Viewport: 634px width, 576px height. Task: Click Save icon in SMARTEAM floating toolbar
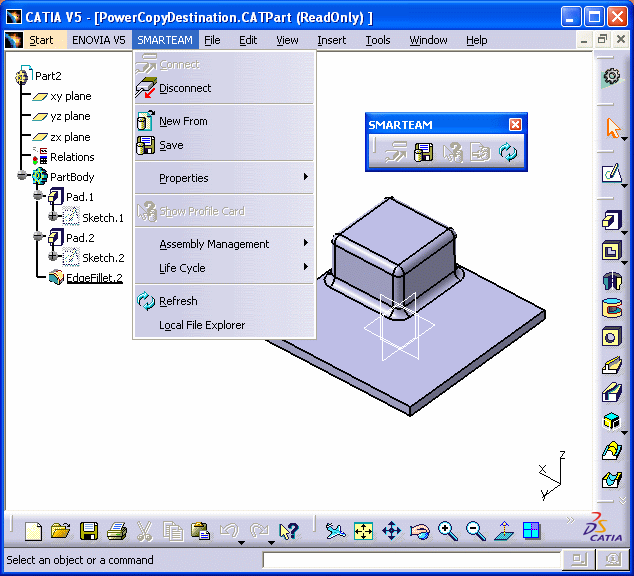click(424, 152)
